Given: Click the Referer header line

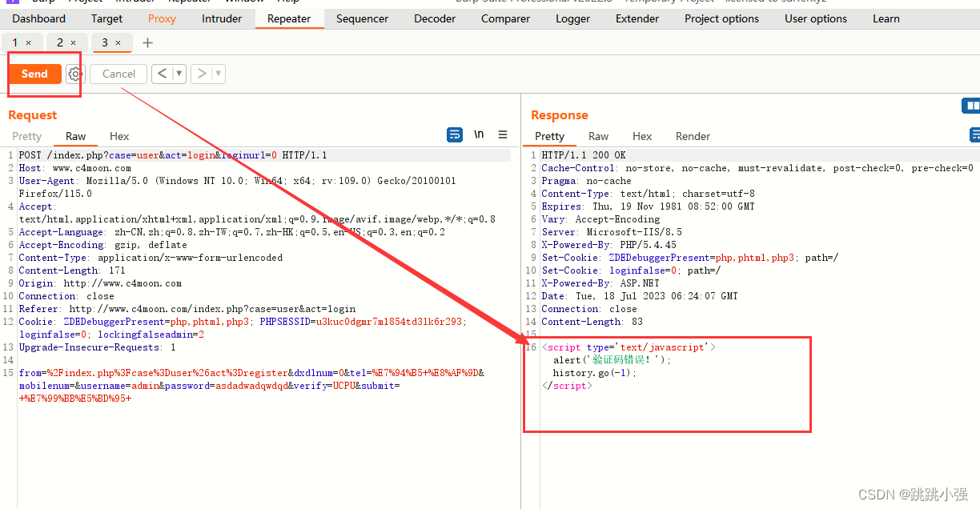Looking at the screenshot, I should (187, 309).
